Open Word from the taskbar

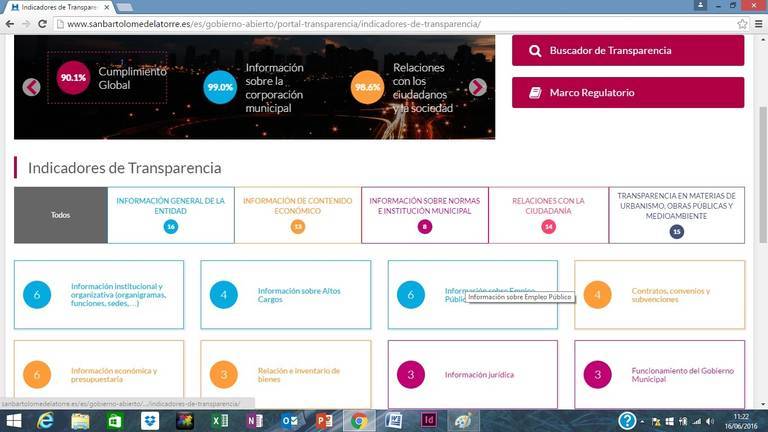tap(394, 421)
